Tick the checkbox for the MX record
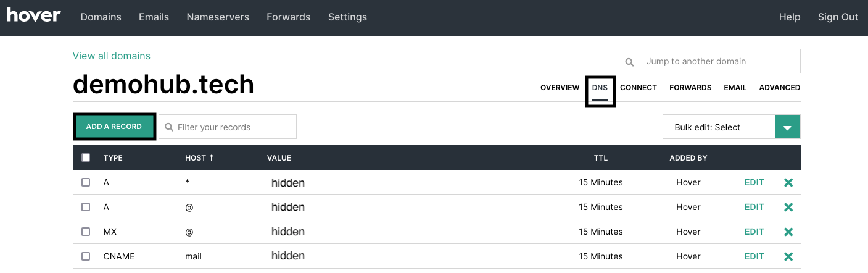The image size is (868, 273). coord(86,232)
